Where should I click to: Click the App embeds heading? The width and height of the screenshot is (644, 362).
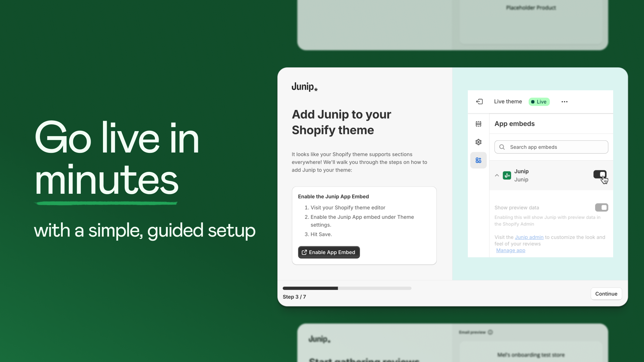pos(515,124)
